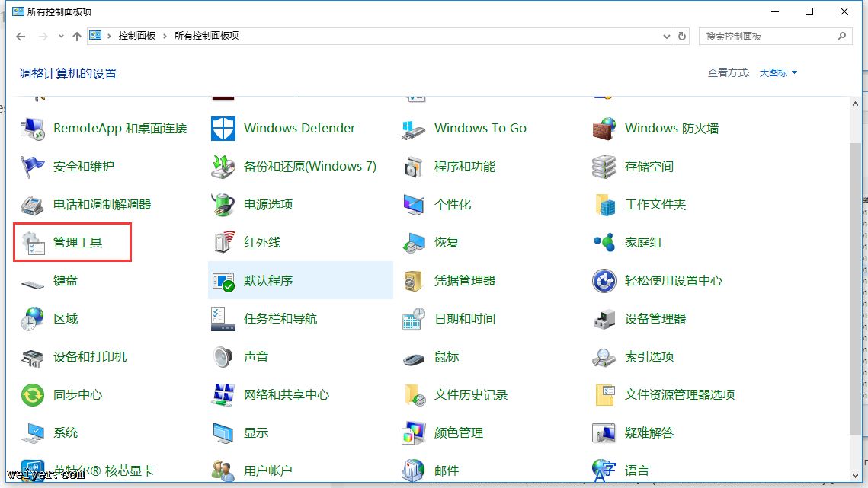
Task: Click the 管理工具 icon
Action: pos(33,243)
